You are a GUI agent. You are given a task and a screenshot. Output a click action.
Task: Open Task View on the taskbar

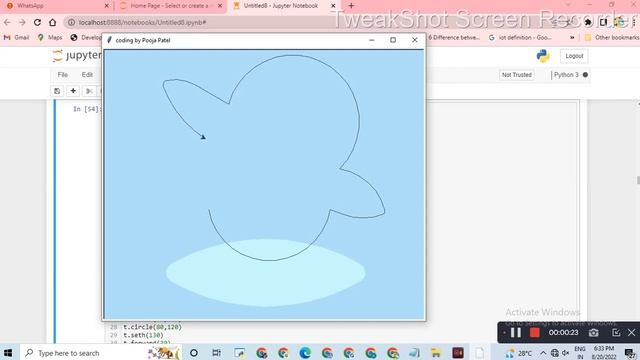[x=216, y=353]
